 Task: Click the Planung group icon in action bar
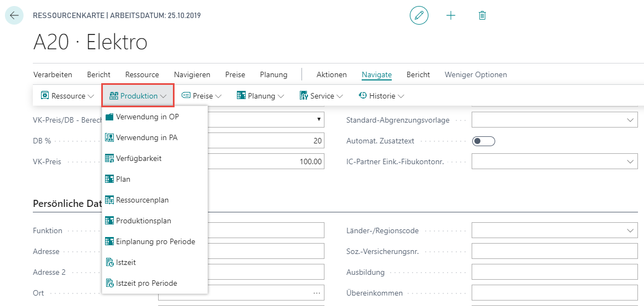(241, 96)
